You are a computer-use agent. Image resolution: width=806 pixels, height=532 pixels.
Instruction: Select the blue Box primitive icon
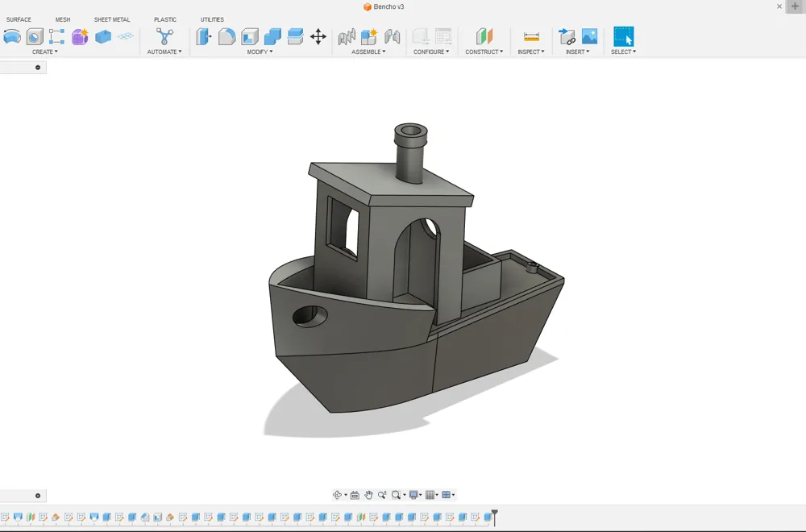(x=103, y=36)
